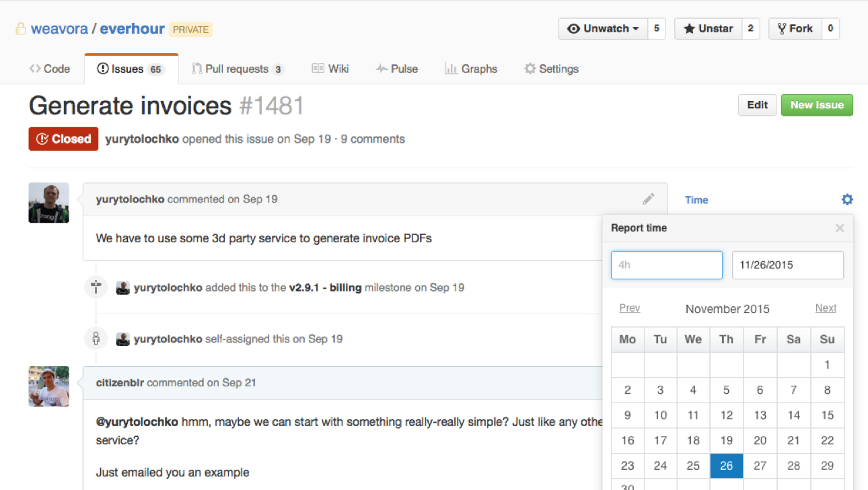Click the milestone event icon
This screenshot has width=868, height=490.
coord(96,287)
